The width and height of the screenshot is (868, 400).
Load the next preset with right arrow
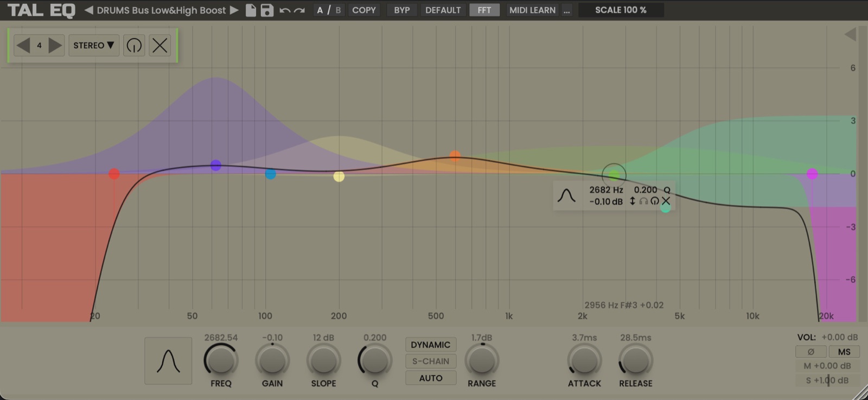[234, 10]
